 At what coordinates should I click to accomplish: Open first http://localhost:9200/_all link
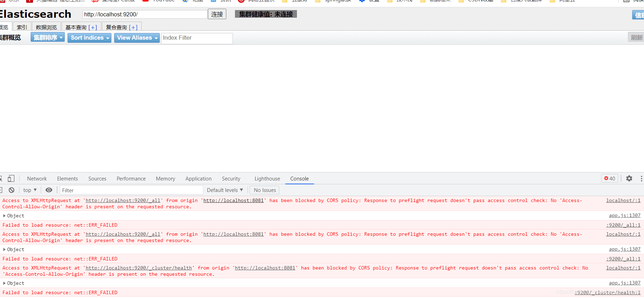123,200
